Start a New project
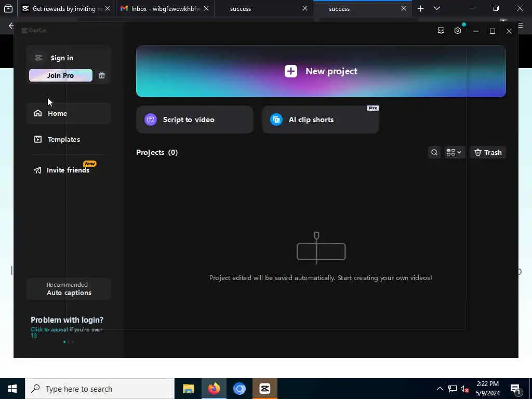This screenshot has width=532, height=399. 321,71
